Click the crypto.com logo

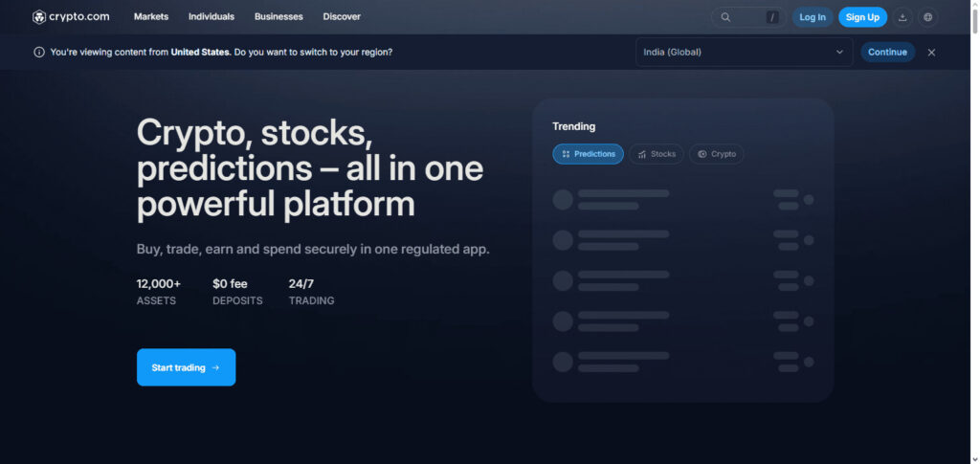pyautogui.click(x=71, y=17)
